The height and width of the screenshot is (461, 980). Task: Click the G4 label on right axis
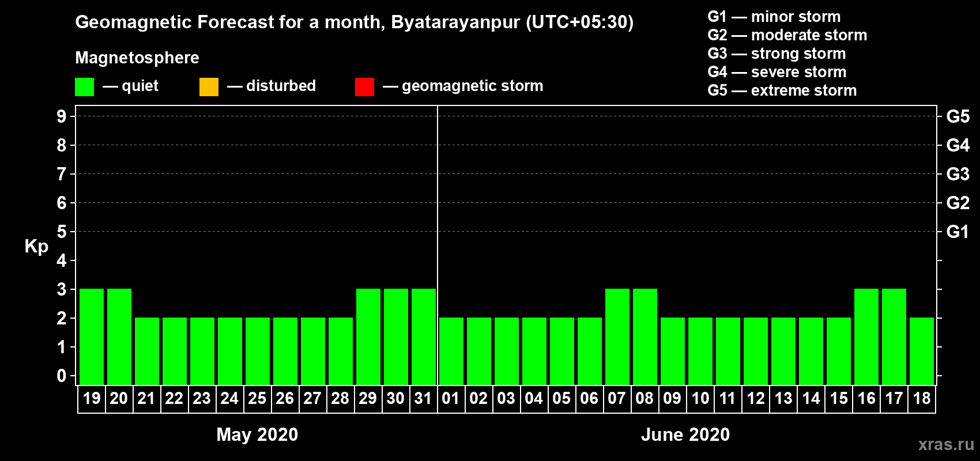[958, 145]
